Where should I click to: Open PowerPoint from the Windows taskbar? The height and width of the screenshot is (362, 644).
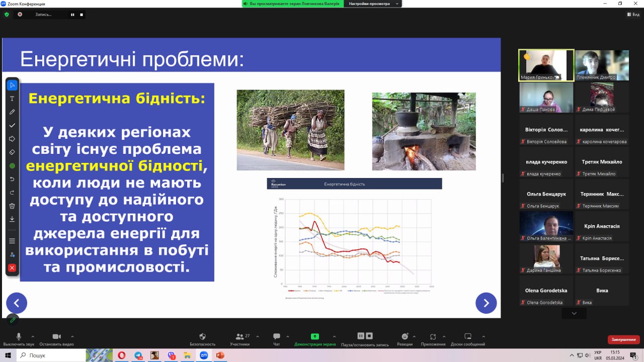(x=219, y=355)
